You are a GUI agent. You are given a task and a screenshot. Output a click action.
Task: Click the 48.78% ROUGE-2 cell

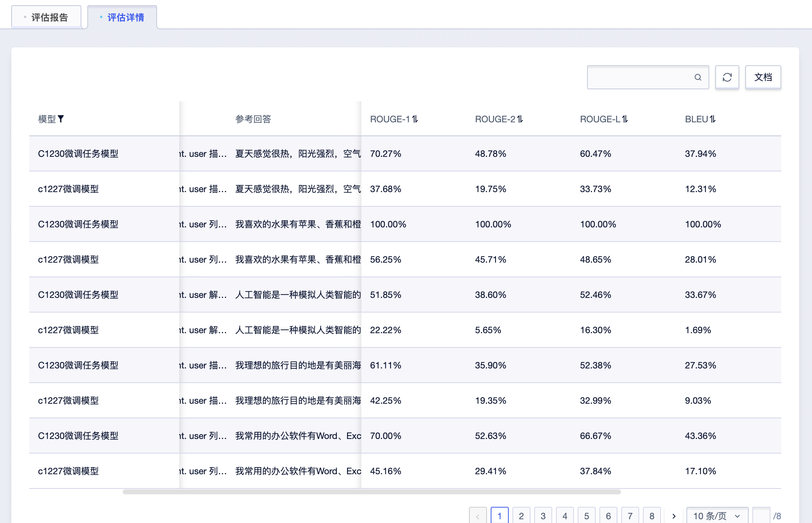tap(490, 153)
